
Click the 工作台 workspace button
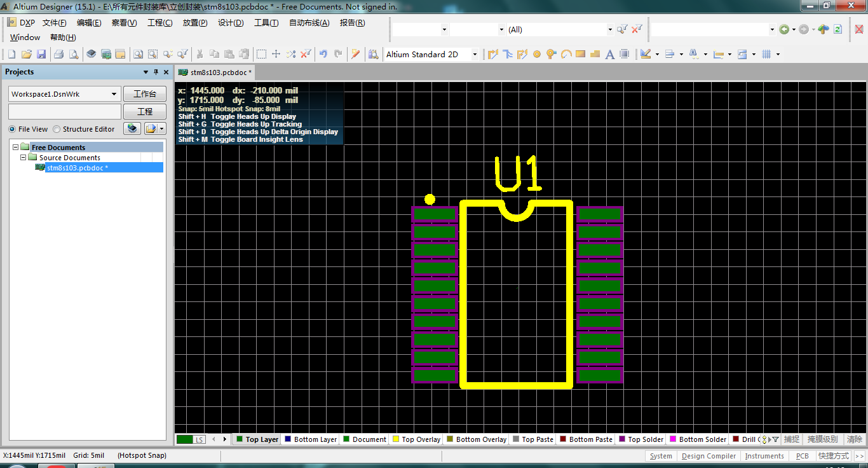[x=145, y=94]
